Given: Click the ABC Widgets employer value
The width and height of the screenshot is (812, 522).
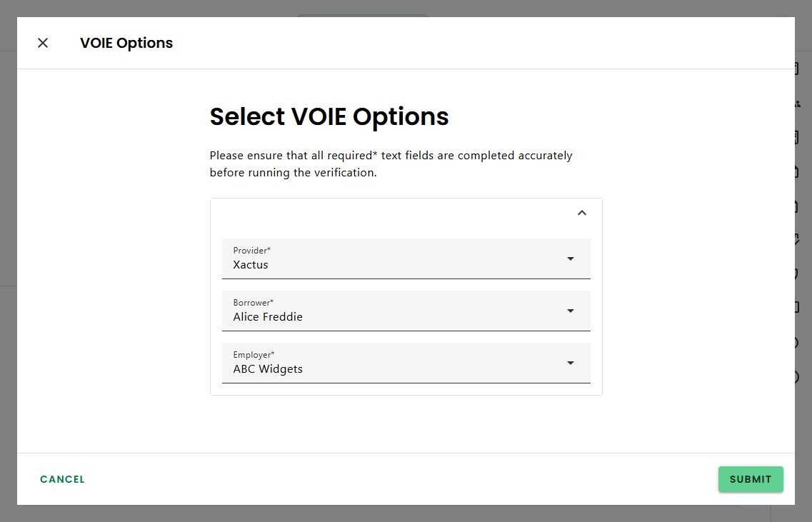Looking at the screenshot, I should [x=268, y=369].
